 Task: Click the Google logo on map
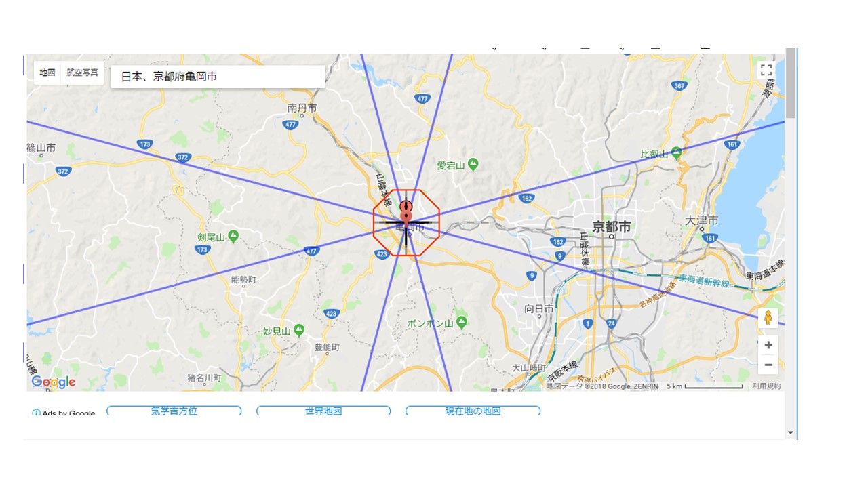(54, 382)
